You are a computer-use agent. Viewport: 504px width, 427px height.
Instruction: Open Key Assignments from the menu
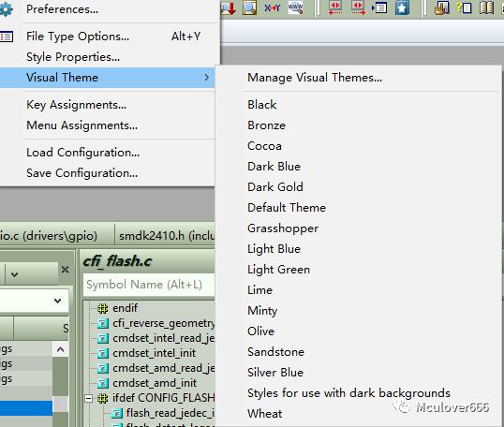pos(76,105)
